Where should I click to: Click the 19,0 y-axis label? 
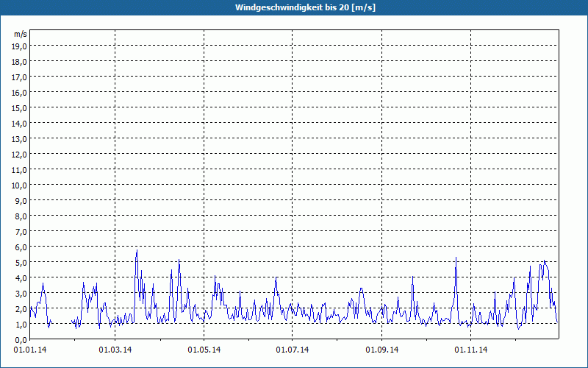[x=20, y=46]
